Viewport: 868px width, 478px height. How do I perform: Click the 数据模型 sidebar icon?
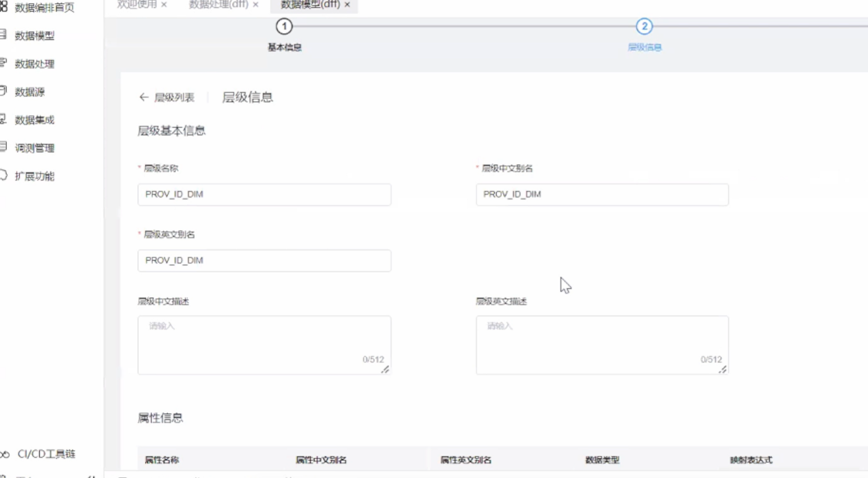point(3,34)
